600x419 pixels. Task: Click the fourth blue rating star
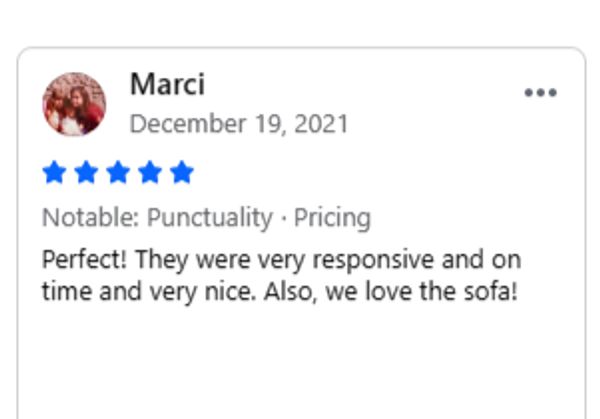[x=150, y=173]
